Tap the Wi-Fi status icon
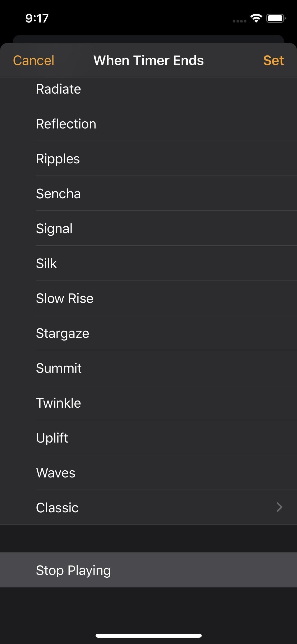The height and width of the screenshot is (644, 297). (256, 18)
